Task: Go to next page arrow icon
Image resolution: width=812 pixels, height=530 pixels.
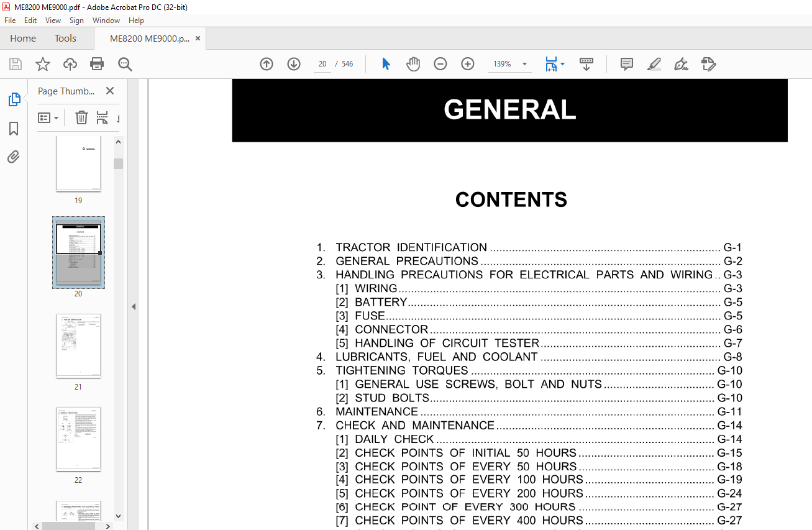Action: tap(294, 64)
